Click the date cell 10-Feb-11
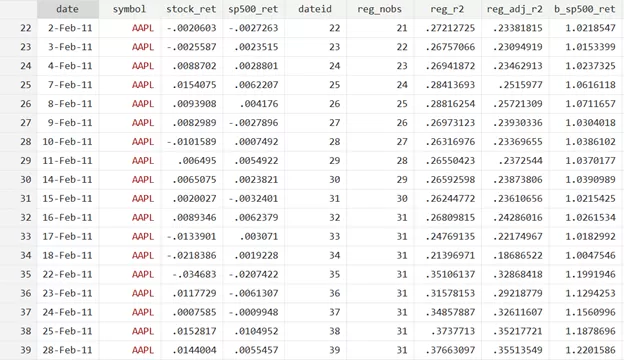Viewport: 624px width, 360px height. pos(67,142)
